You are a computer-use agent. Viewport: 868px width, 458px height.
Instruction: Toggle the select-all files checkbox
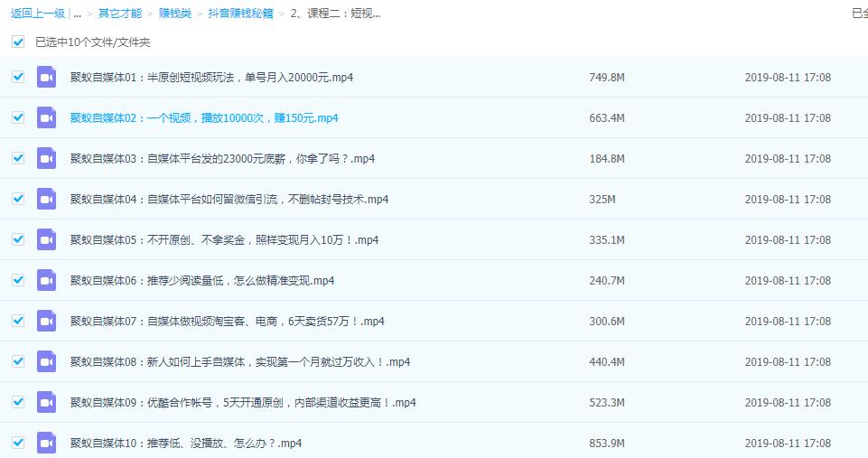tap(18, 42)
